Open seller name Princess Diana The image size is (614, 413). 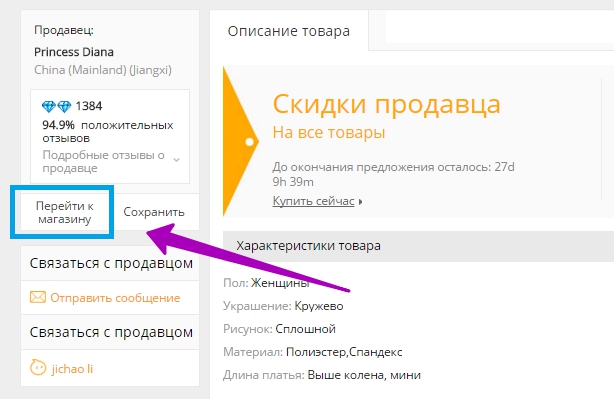click(x=74, y=52)
